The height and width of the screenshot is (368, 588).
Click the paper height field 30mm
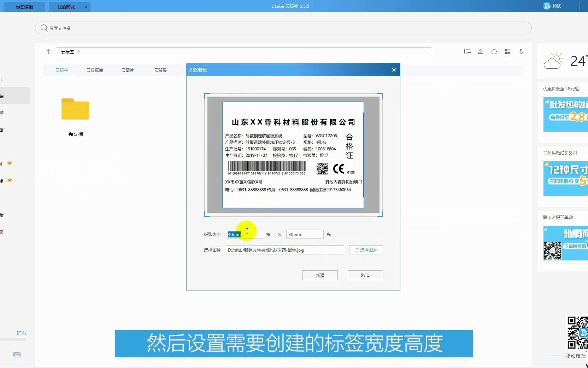305,234
